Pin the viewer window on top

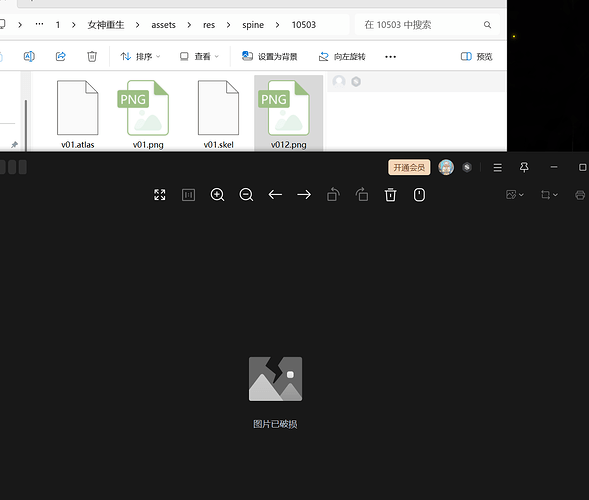(x=524, y=167)
